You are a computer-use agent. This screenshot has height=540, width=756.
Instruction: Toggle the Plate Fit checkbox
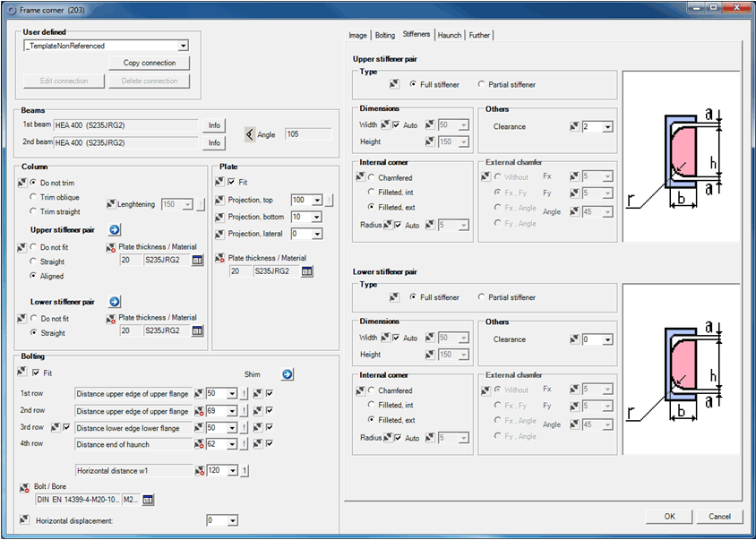231,183
